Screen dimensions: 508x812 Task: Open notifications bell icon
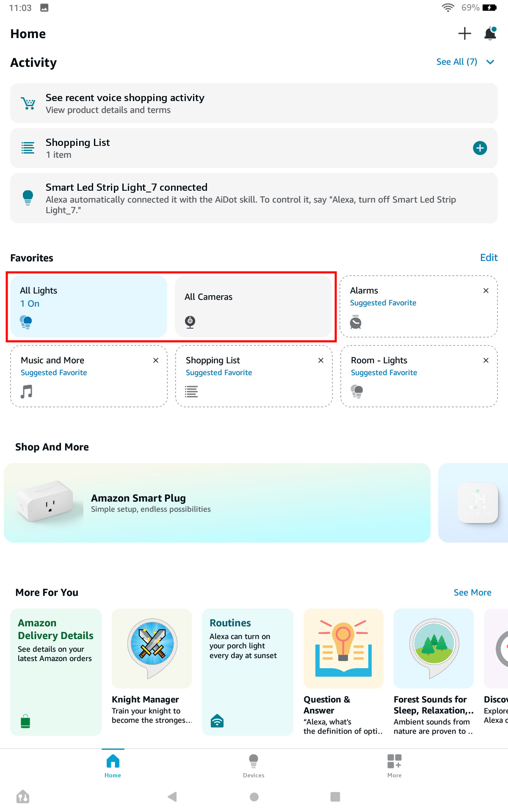[490, 33]
